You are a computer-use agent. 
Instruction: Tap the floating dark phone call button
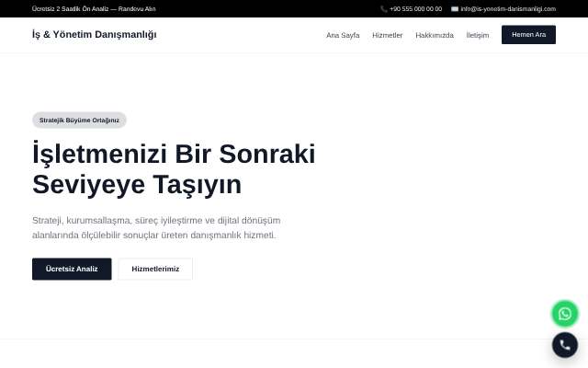565,345
